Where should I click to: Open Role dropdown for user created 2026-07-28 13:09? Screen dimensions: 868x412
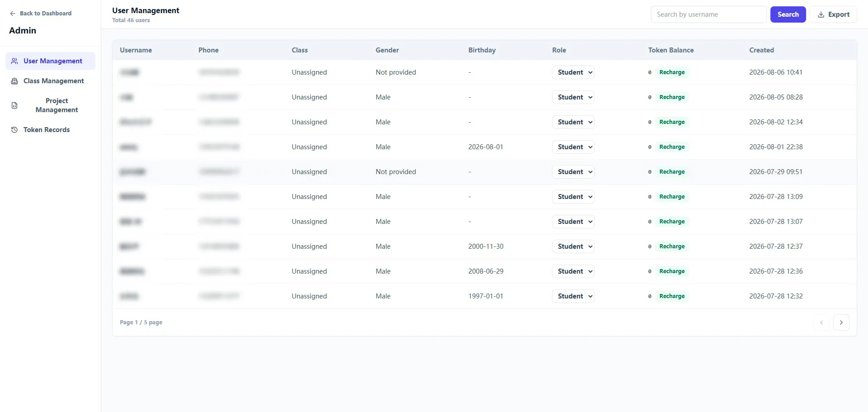pyautogui.click(x=573, y=197)
